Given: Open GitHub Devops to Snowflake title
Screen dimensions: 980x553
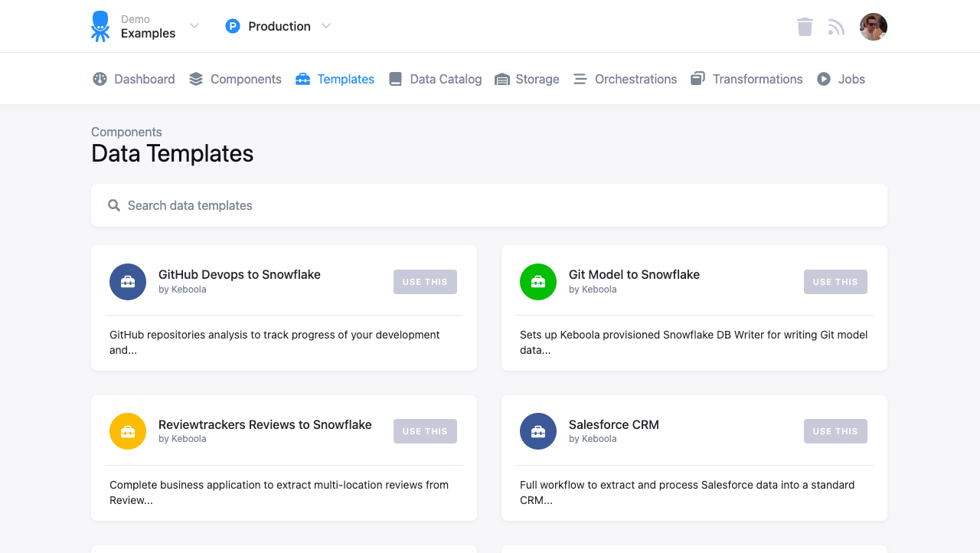Looking at the screenshot, I should pos(240,274).
